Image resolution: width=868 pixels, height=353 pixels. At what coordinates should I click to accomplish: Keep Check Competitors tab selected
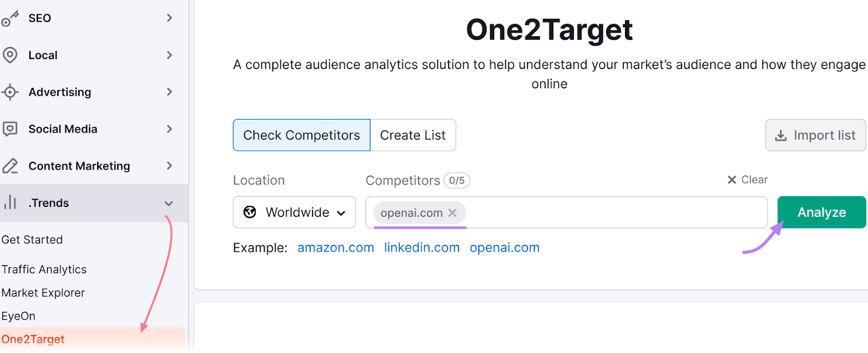coord(301,135)
